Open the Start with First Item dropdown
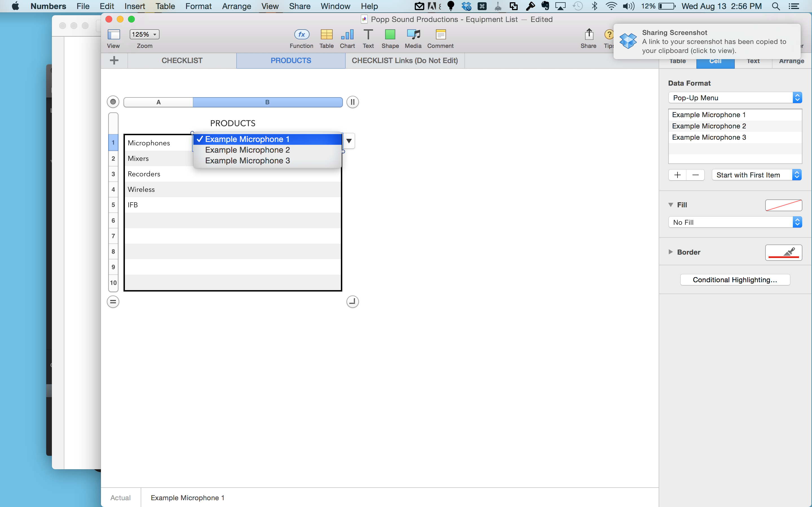Screen dimensions: 812x507 (756, 175)
